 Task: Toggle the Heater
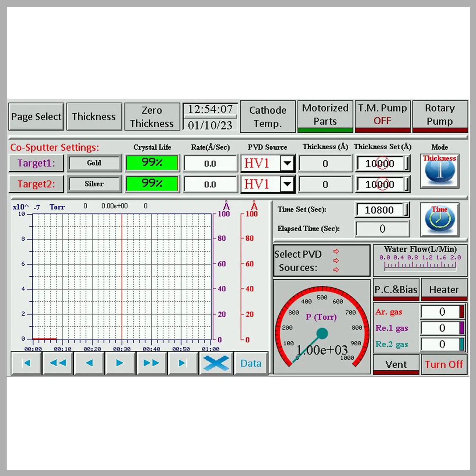click(x=444, y=290)
